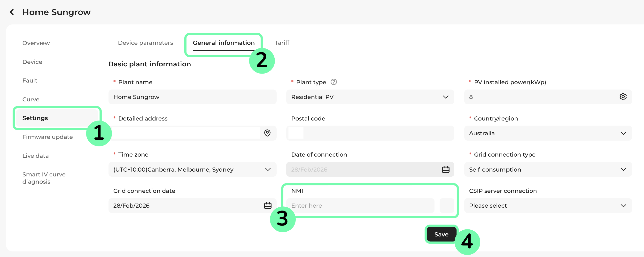Click the back arrow next to Home Sungrow
Image resolution: width=644 pixels, height=257 pixels.
(x=12, y=12)
